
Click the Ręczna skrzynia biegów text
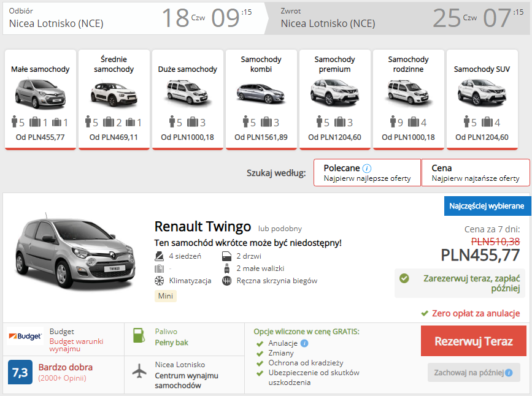(277, 281)
